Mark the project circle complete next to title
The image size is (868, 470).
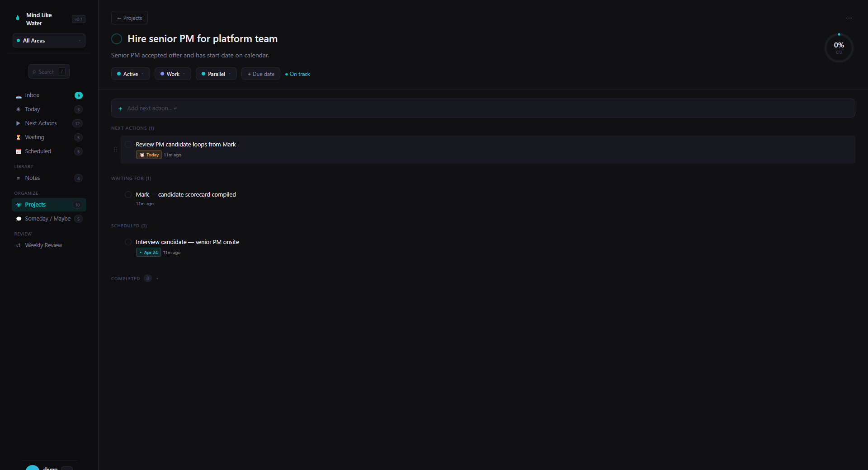point(116,39)
